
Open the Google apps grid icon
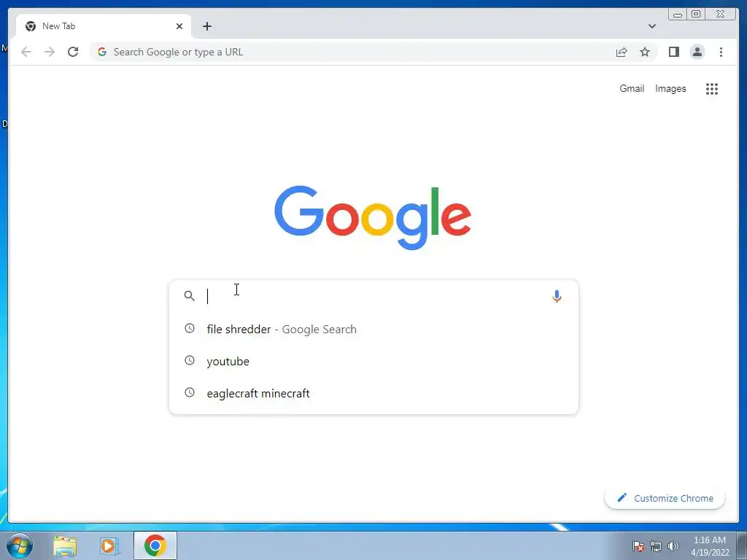pyautogui.click(x=712, y=88)
